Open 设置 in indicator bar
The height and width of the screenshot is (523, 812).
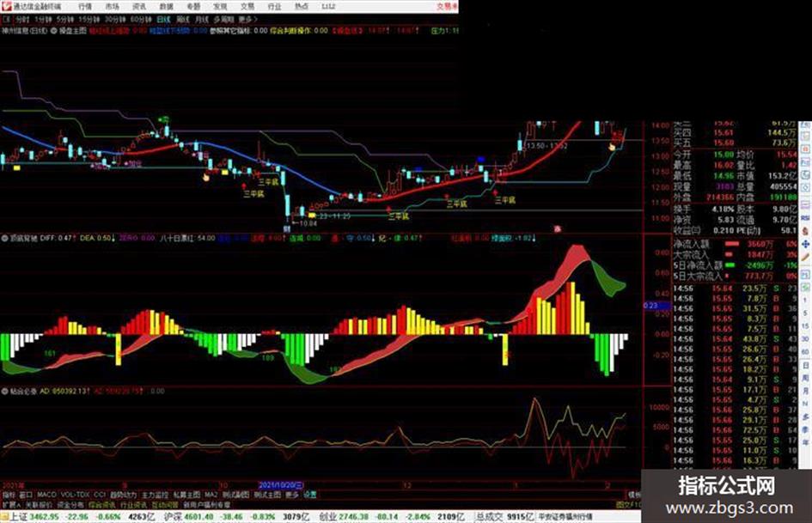pyautogui.click(x=309, y=495)
